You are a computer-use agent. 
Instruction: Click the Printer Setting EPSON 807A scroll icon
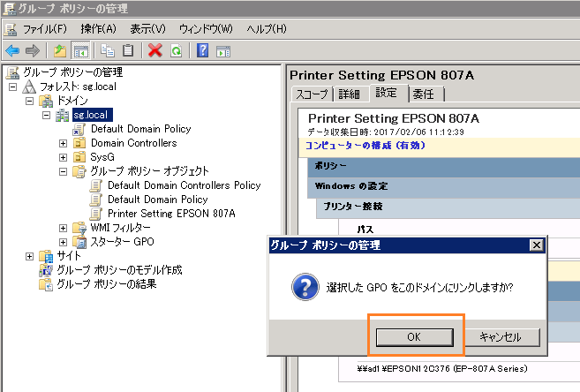96,214
